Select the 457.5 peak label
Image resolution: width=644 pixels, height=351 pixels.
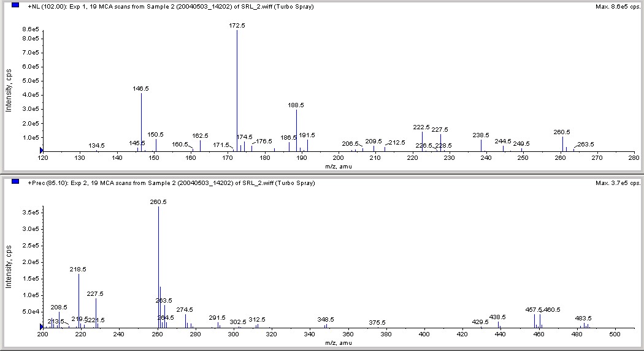coord(534,310)
